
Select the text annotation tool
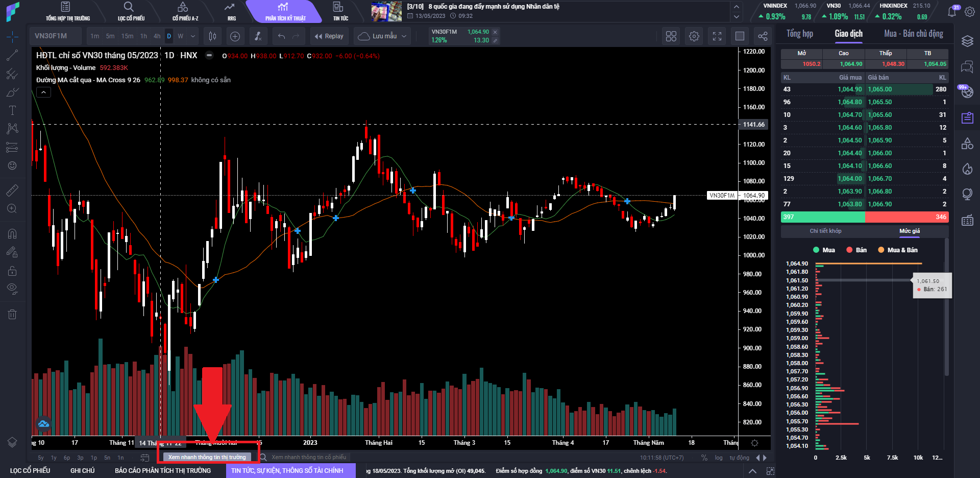pyautogui.click(x=12, y=110)
